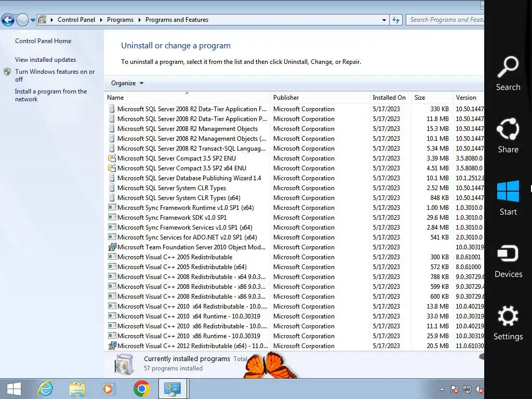Viewport: 532px width, 399px height.
Task: Click the network status tray icon
Action: (467, 389)
